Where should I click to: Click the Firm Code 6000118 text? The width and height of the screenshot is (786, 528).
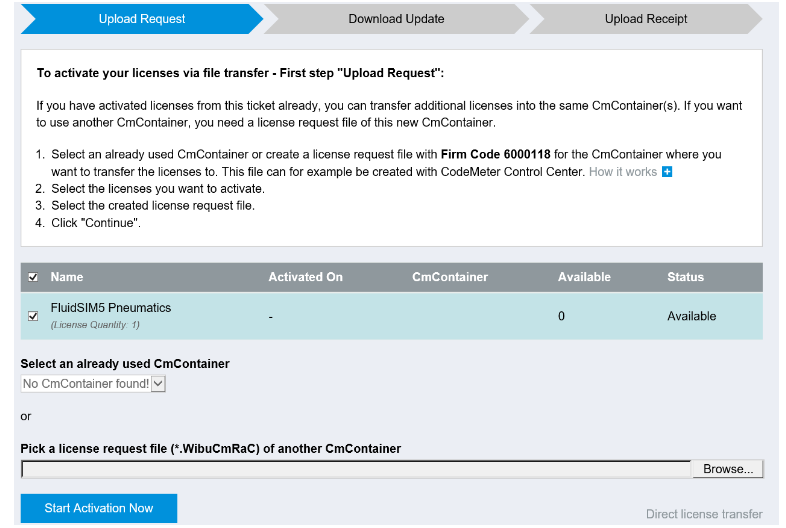coord(495,154)
